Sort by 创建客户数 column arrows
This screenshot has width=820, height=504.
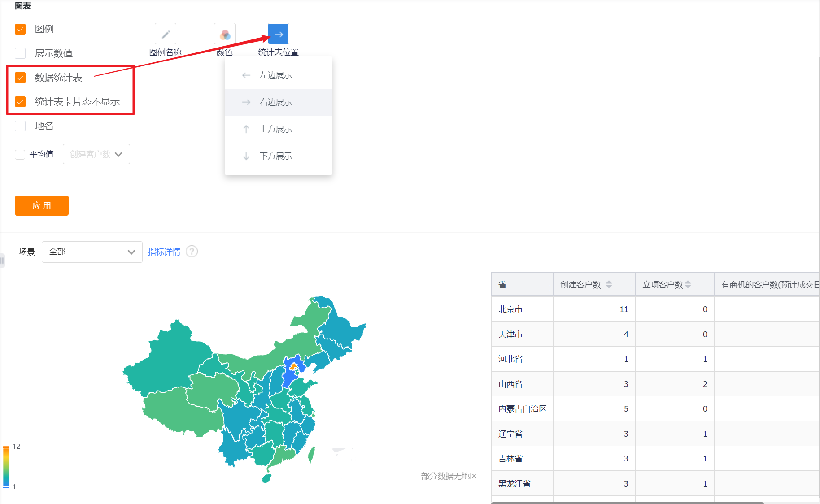[609, 284]
